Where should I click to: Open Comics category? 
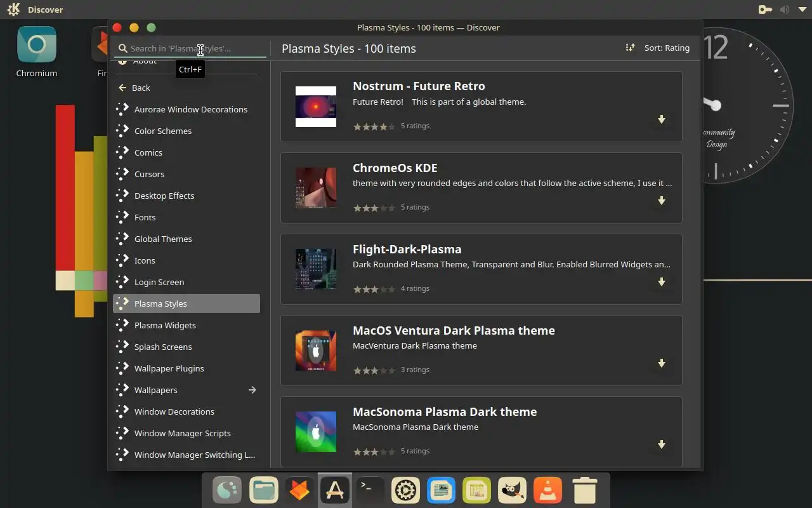point(187,152)
